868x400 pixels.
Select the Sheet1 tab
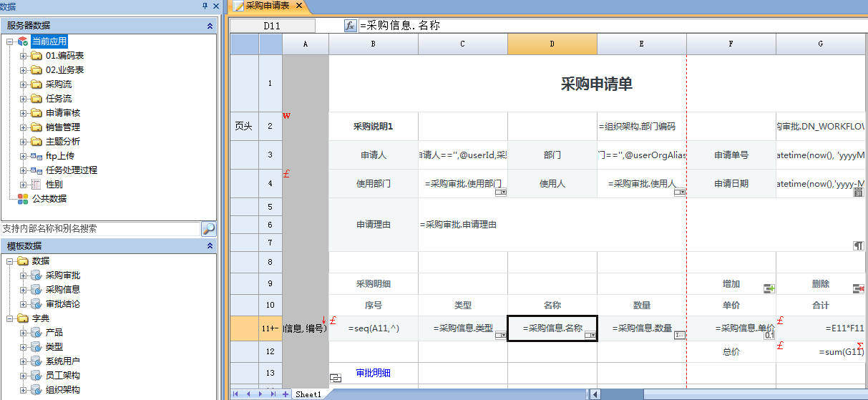click(x=308, y=394)
